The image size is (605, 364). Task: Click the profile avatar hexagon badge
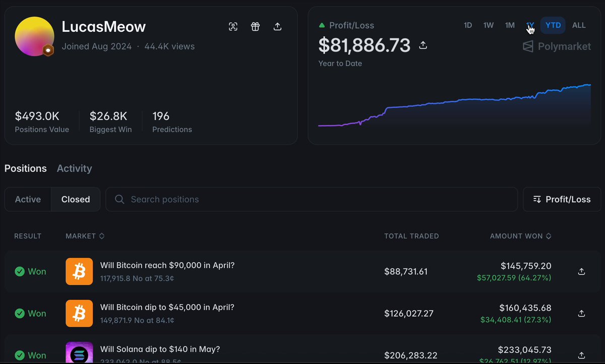[48, 50]
